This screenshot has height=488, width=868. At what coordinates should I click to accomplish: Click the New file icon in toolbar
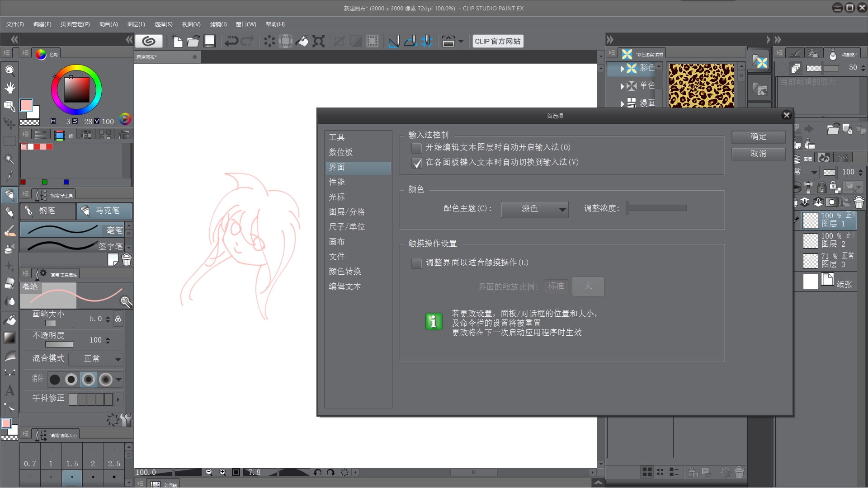click(178, 42)
